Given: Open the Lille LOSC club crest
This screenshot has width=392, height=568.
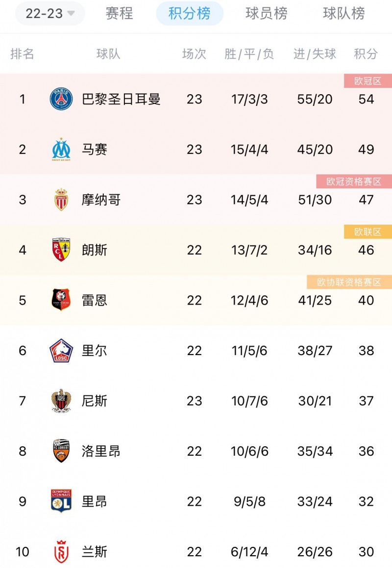Looking at the screenshot, I should point(61,351).
